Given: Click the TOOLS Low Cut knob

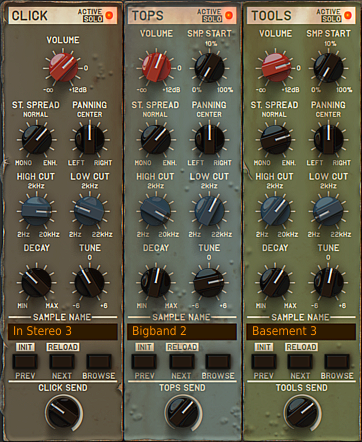Looking at the screenshot, I should (328, 211).
